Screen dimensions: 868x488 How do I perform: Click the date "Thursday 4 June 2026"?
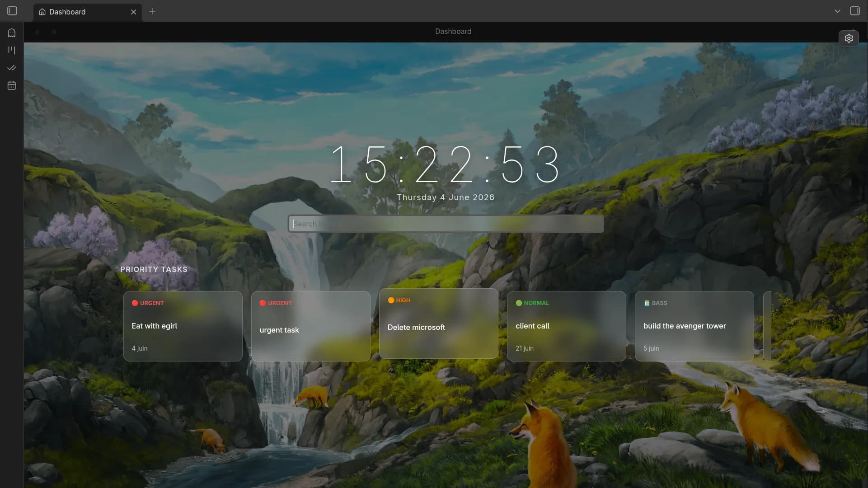click(x=446, y=197)
